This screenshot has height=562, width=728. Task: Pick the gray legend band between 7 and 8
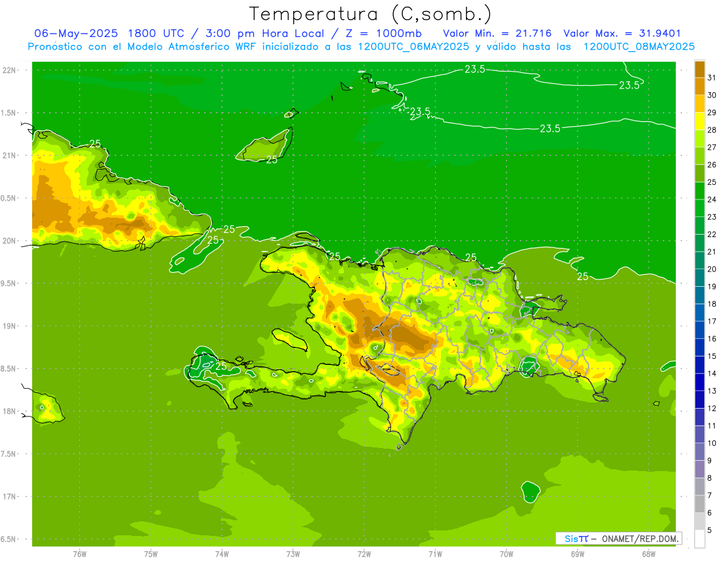[699, 487]
